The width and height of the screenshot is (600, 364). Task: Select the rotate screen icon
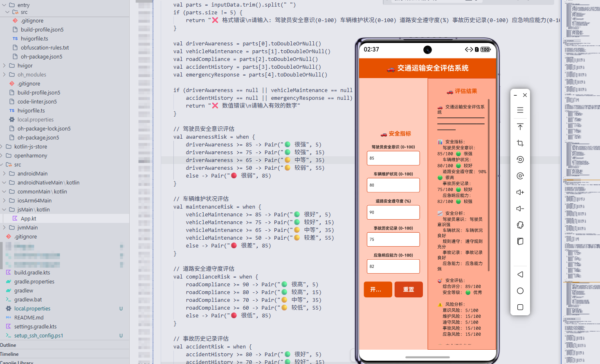520,160
